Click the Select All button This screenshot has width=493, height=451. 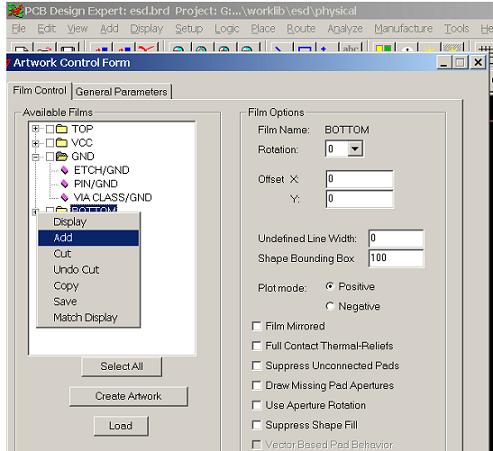click(x=122, y=366)
